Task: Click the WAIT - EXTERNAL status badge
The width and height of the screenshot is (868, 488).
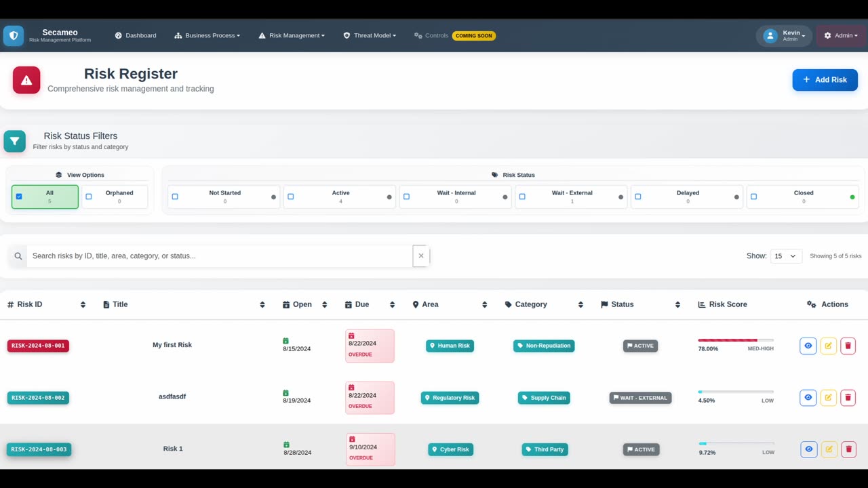Action: pos(640,398)
